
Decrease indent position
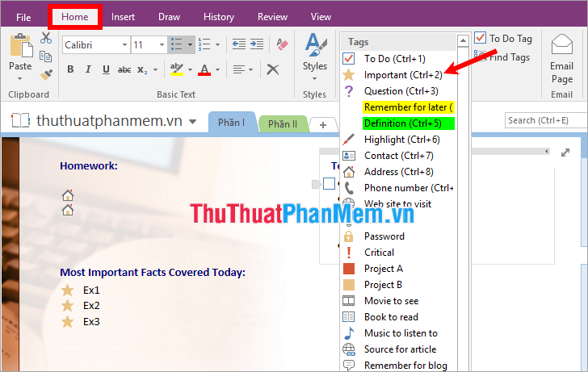pyautogui.click(x=238, y=44)
